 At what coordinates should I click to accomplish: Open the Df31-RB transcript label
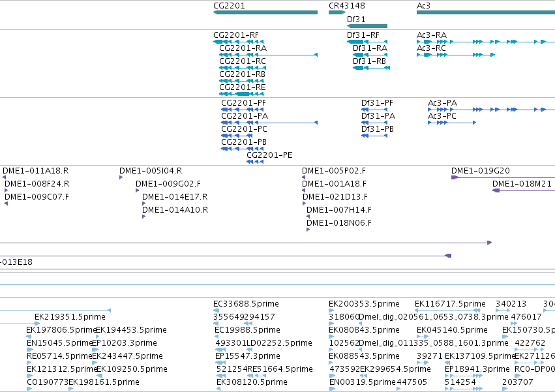[x=369, y=61]
